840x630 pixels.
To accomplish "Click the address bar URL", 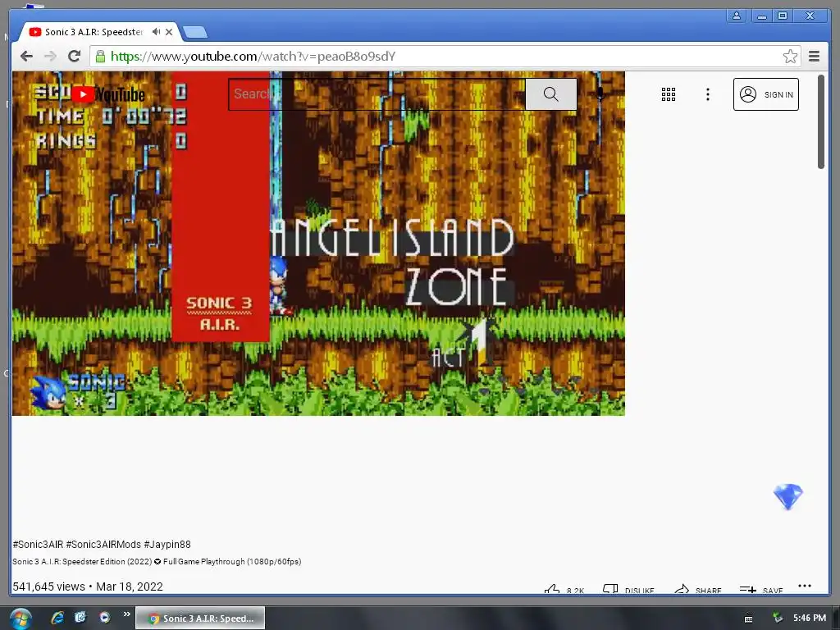I will coord(253,57).
